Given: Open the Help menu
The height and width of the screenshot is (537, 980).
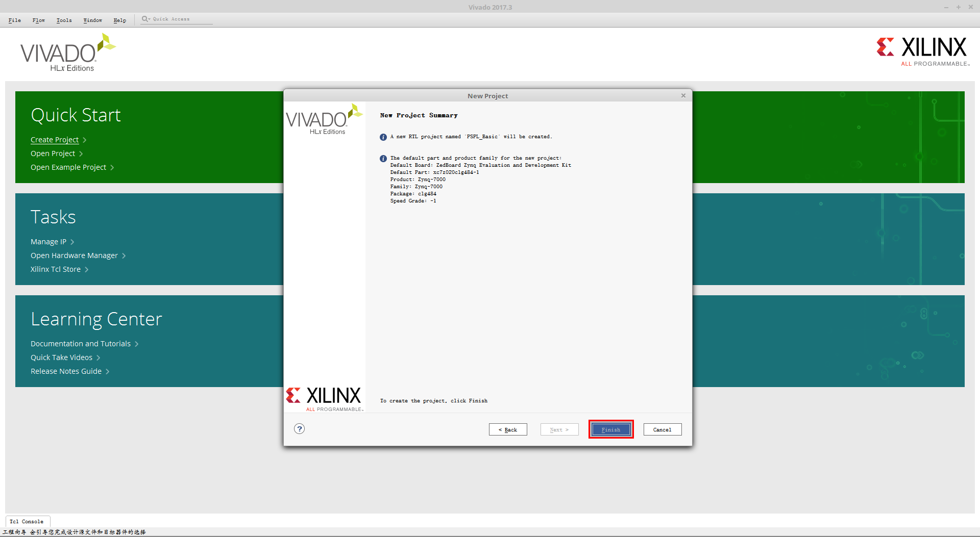Looking at the screenshot, I should click(120, 20).
